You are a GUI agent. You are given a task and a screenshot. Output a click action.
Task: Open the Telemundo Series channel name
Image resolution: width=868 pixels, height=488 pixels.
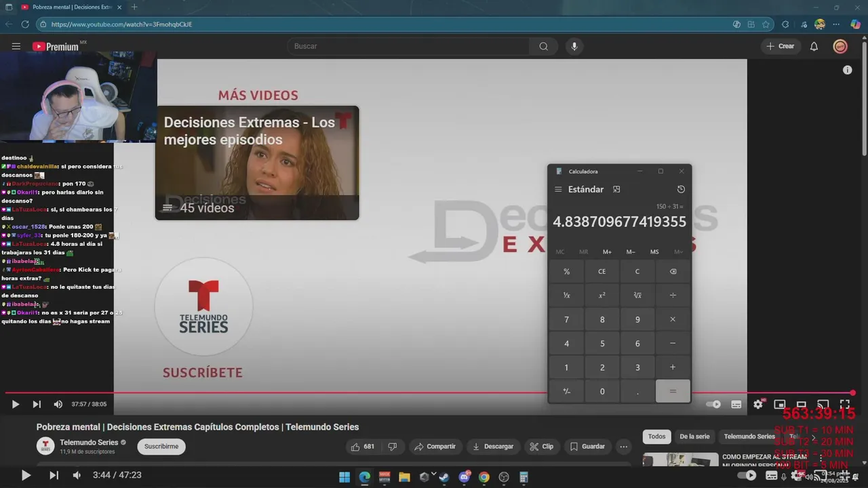[89, 443]
